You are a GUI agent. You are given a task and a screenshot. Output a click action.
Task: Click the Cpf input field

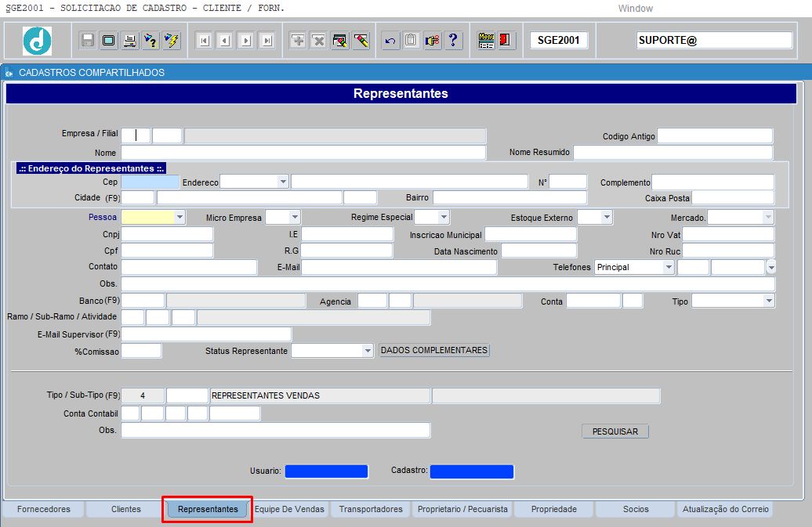click(x=167, y=251)
